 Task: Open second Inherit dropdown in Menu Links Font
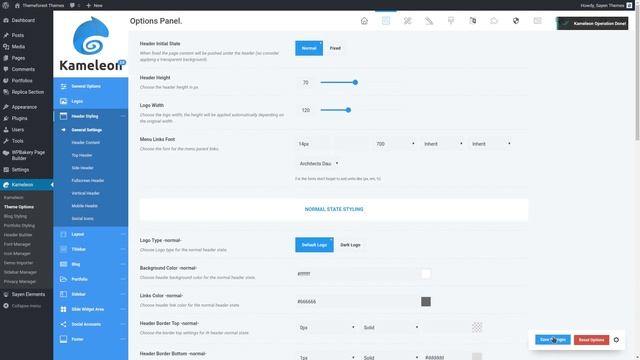click(x=491, y=144)
